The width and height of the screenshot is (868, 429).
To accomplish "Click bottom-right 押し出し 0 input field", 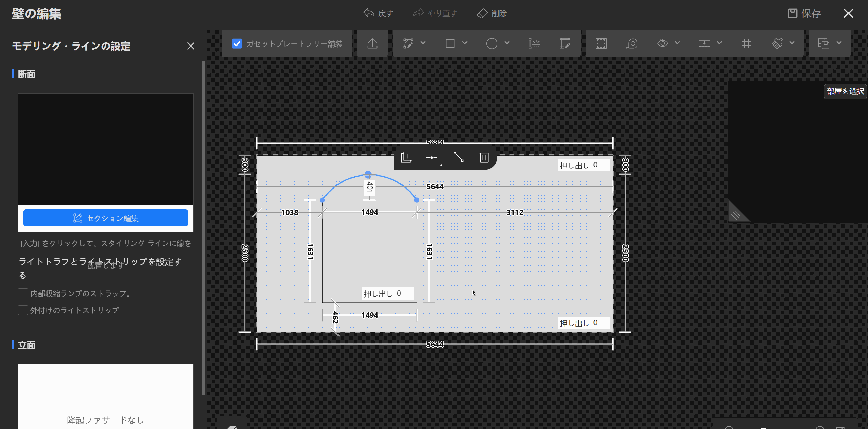I will pos(584,323).
